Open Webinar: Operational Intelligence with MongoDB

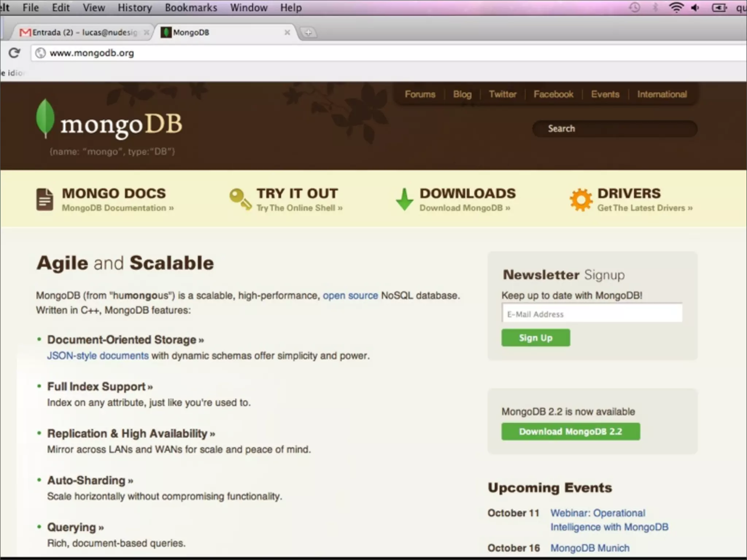[609, 520]
